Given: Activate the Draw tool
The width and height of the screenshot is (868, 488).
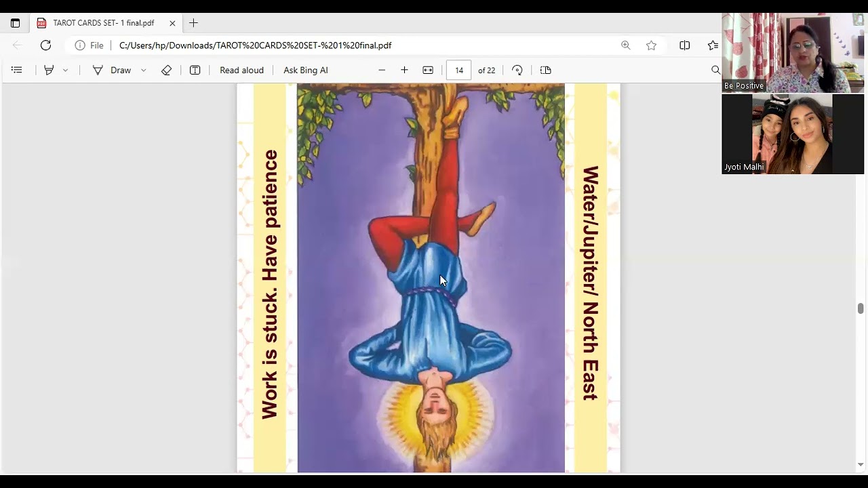Looking at the screenshot, I should tap(111, 70).
